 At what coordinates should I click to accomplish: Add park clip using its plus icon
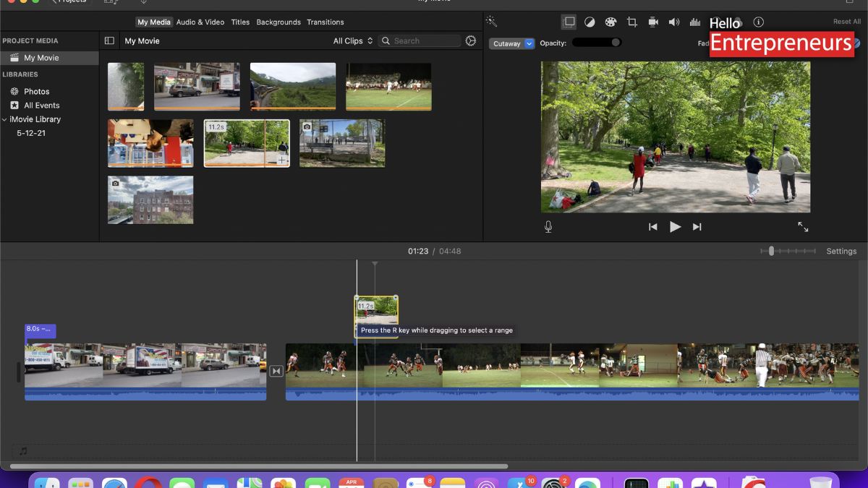click(x=281, y=160)
